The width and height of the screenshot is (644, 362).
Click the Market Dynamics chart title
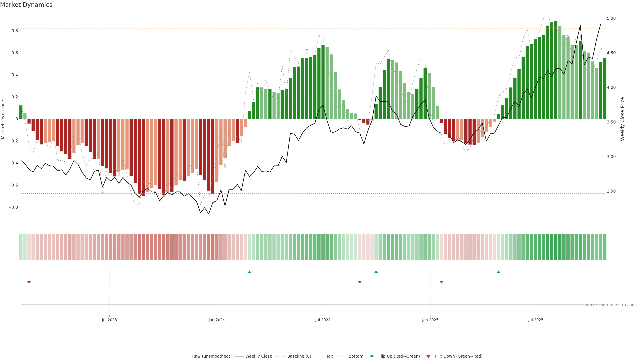point(26,5)
